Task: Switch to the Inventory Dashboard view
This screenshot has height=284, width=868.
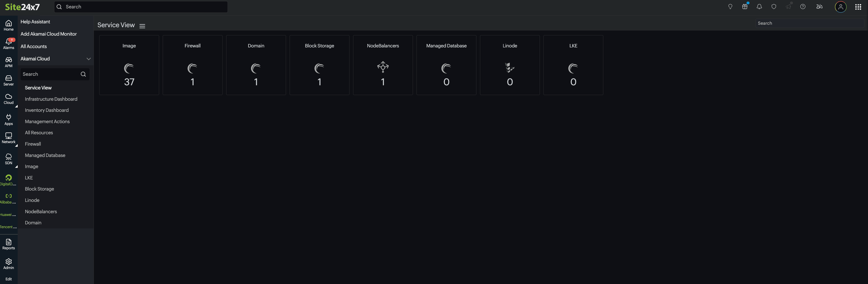Action: click(46, 110)
